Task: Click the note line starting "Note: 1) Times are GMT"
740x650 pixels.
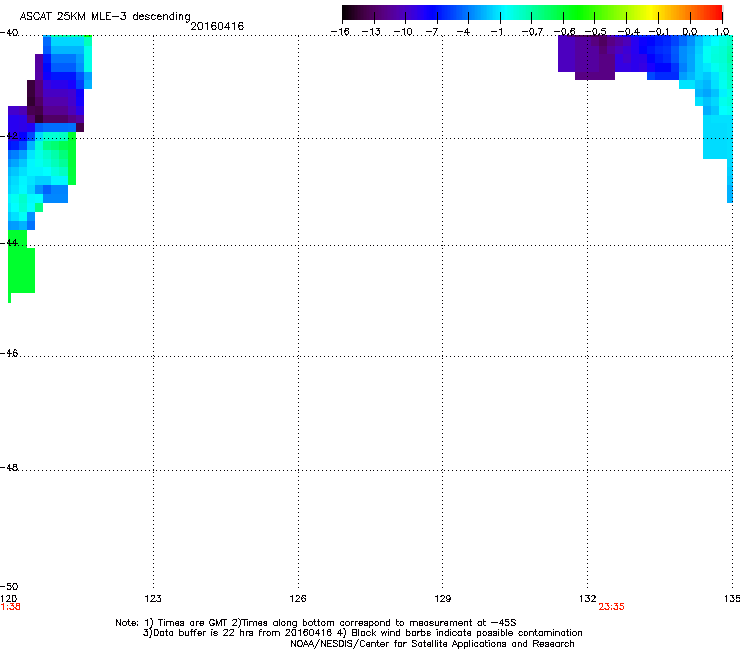Action: tap(316, 623)
